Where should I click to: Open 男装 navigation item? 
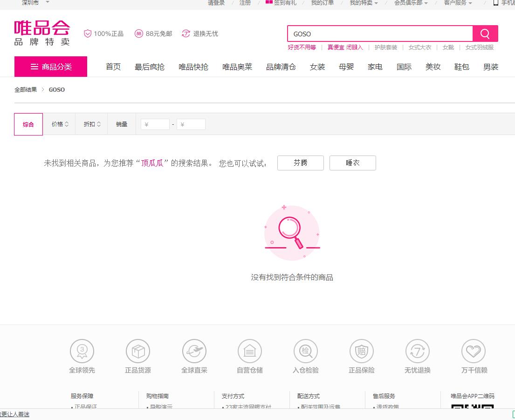coord(491,67)
